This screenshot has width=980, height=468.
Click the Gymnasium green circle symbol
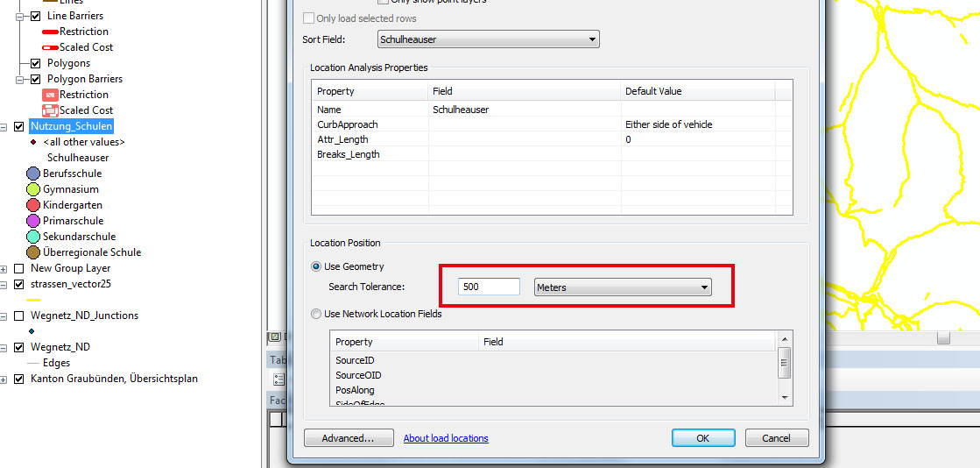[x=34, y=189]
